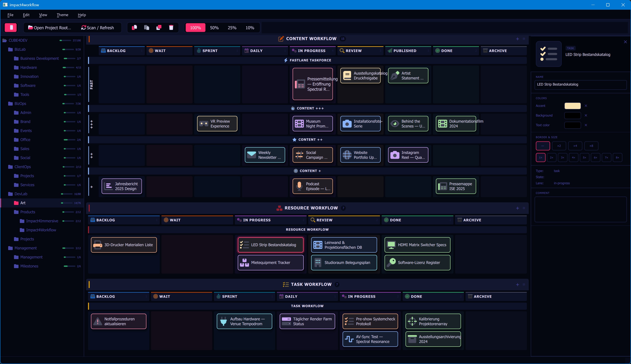Image resolution: width=631 pixels, height=364 pixels.
Task: Click the Accent color swatch
Action: pos(572,106)
